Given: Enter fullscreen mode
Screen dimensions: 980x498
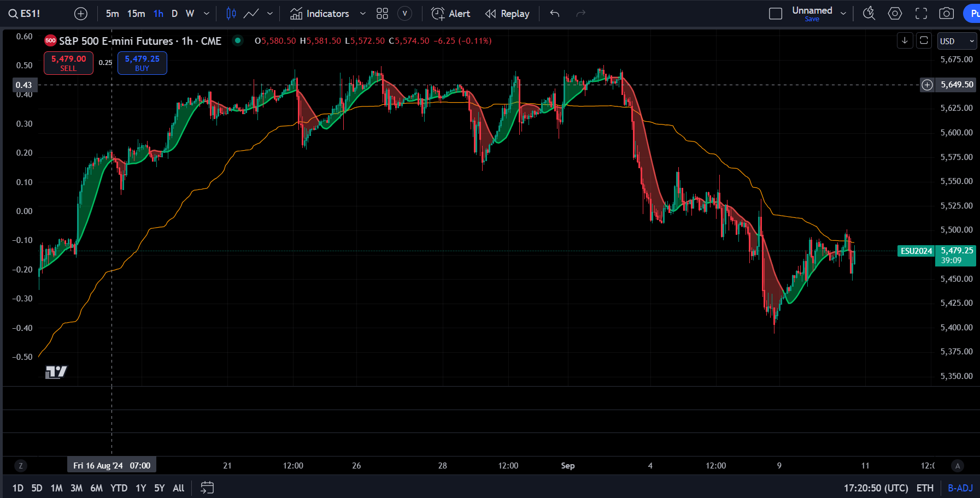Looking at the screenshot, I should (921, 14).
